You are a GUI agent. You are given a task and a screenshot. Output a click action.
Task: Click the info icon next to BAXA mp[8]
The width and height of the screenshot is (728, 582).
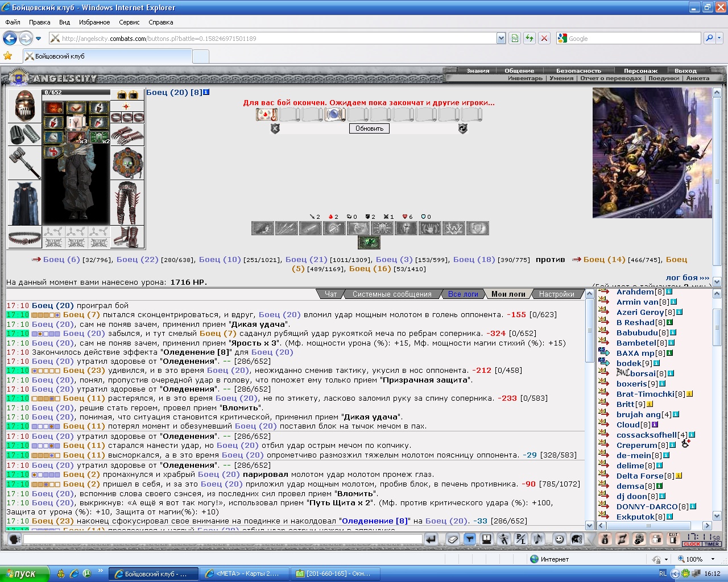coord(669,353)
